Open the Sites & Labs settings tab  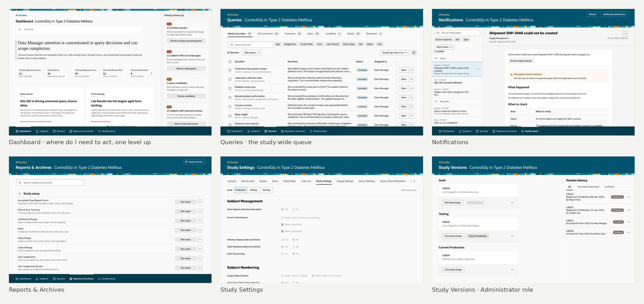click(248, 181)
